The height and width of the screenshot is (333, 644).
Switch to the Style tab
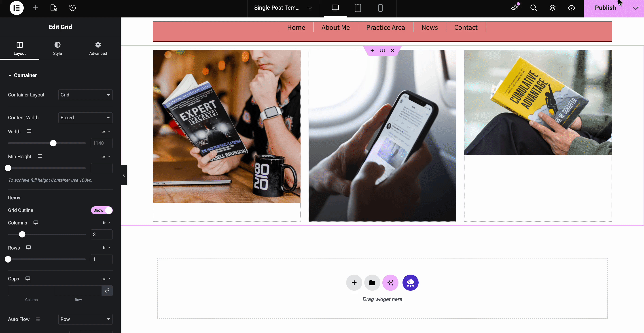coord(57,48)
